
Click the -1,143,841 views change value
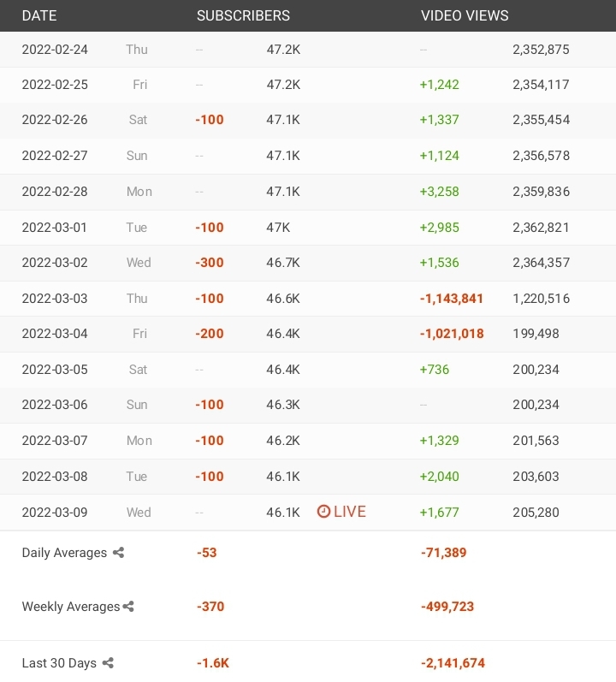coord(451,299)
